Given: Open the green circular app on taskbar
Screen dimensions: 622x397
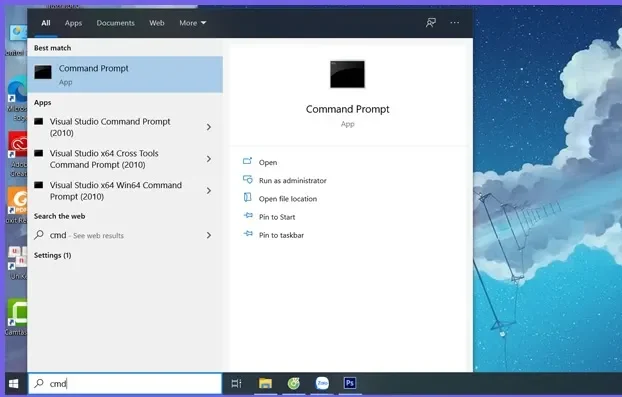Looking at the screenshot, I should [x=294, y=383].
